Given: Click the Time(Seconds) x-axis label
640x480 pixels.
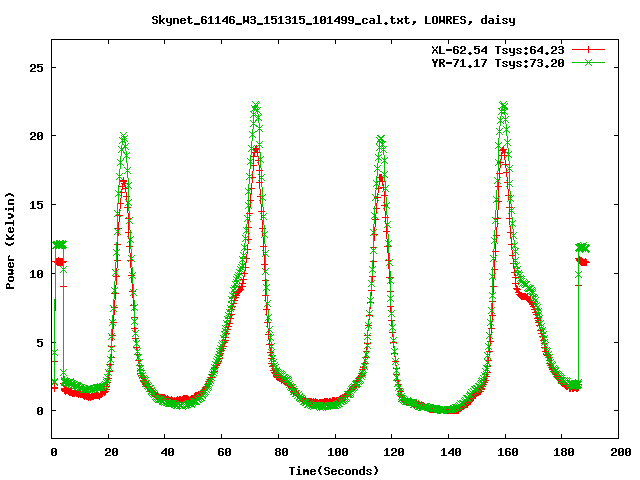Looking at the screenshot, I should (x=334, y=470).
